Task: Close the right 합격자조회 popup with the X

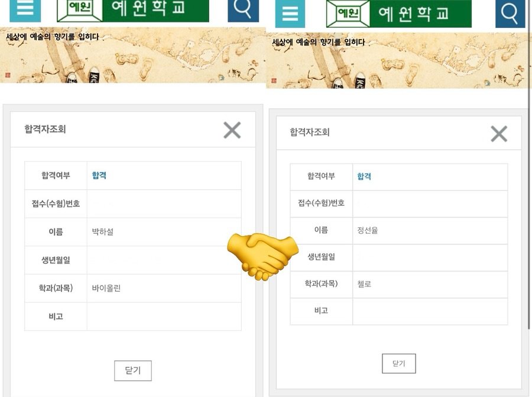Action: click(x=499, y=134)
